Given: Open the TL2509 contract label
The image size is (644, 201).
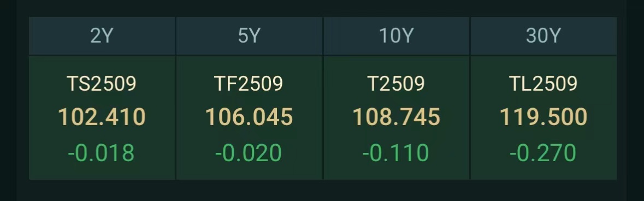Looking at the screenshot, I should click(x=543, y=84).
